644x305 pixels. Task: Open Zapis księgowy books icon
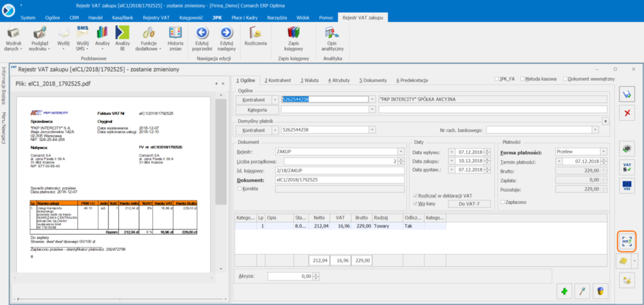(x=293, y=33)
